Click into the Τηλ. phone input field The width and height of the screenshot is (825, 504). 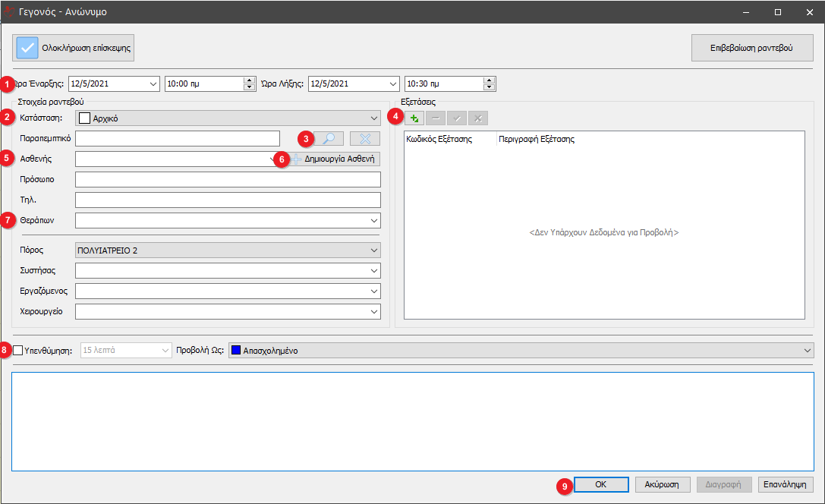(228, 200)
